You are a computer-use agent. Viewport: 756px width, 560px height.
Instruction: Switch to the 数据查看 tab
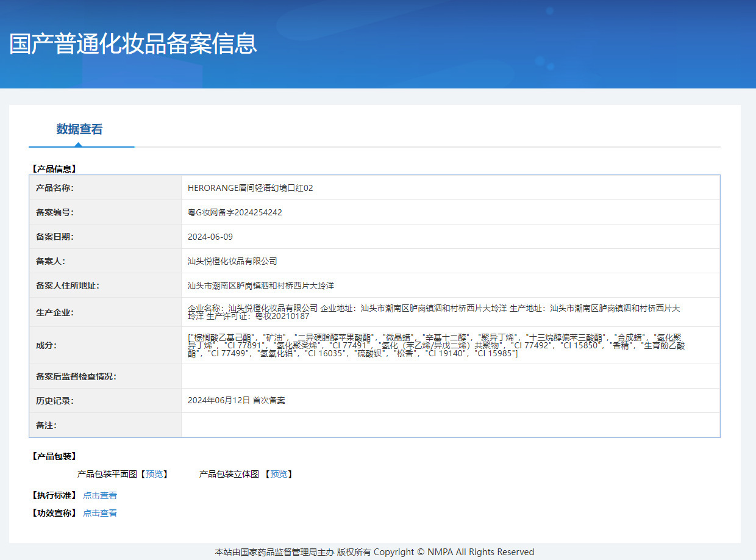[x=80, y=129]
